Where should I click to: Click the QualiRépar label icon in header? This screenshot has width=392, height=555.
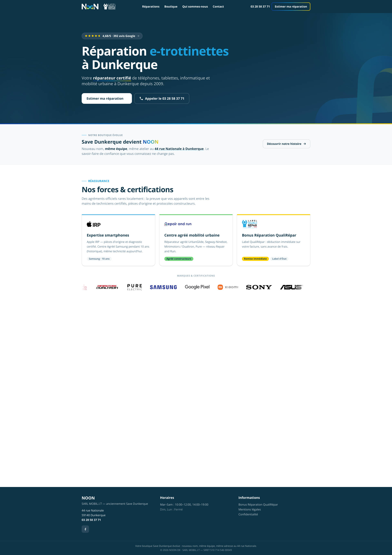(x=109, y=7)
